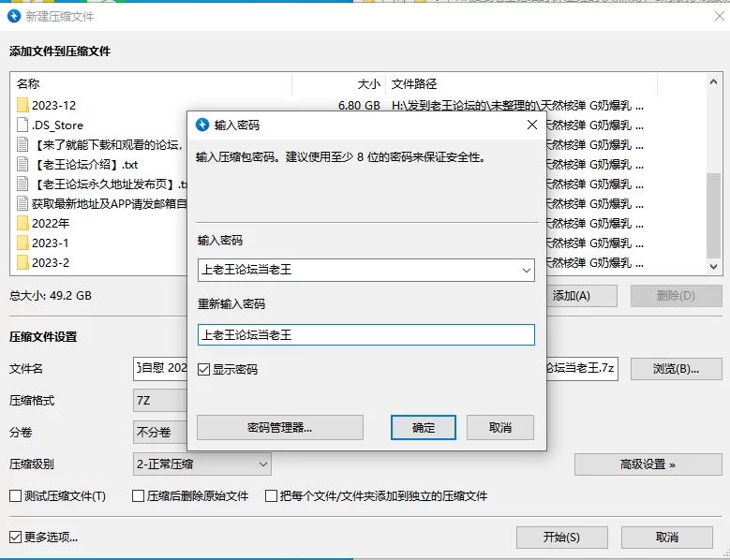The image size is (730, 560).
Task: Click the file list scroll down arrow
Action: [714, 267]
